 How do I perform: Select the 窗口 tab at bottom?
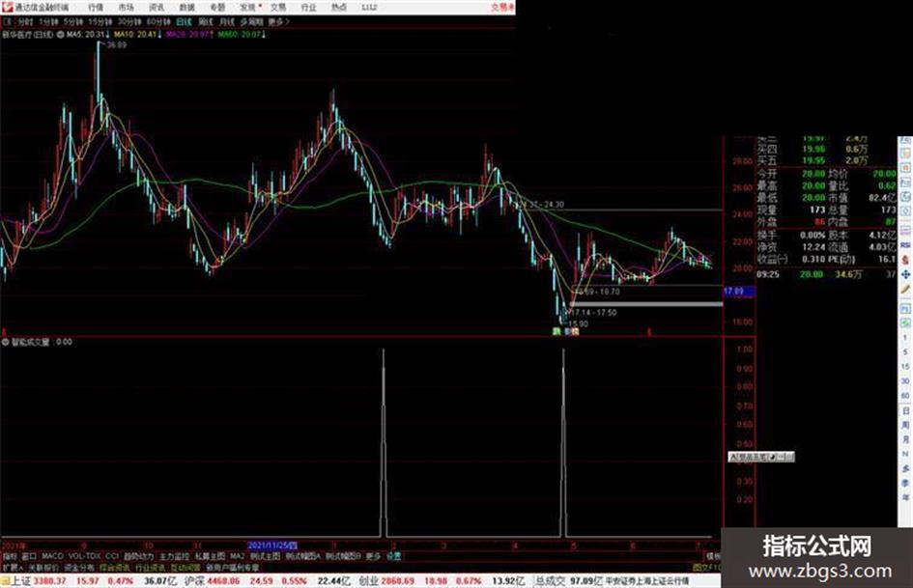coord(29,556)
